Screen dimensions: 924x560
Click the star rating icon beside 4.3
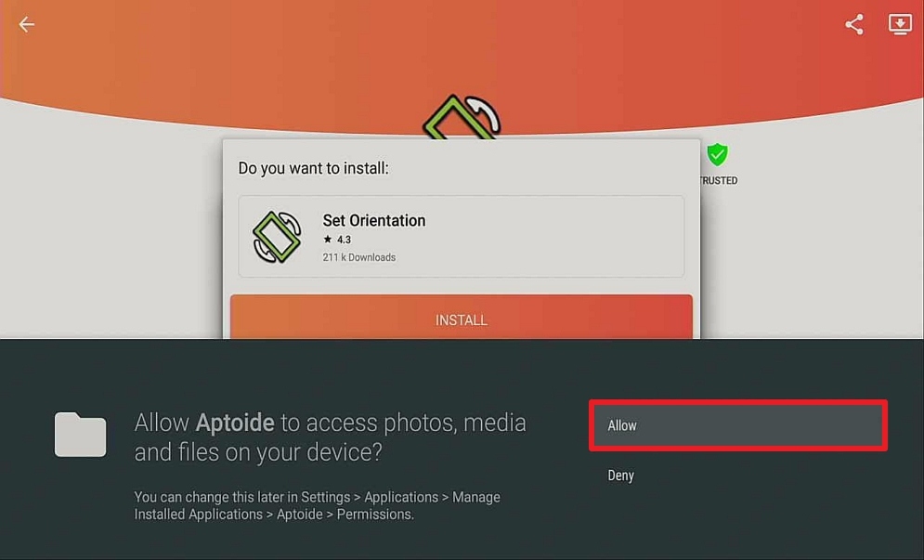(x=328, y=240)
